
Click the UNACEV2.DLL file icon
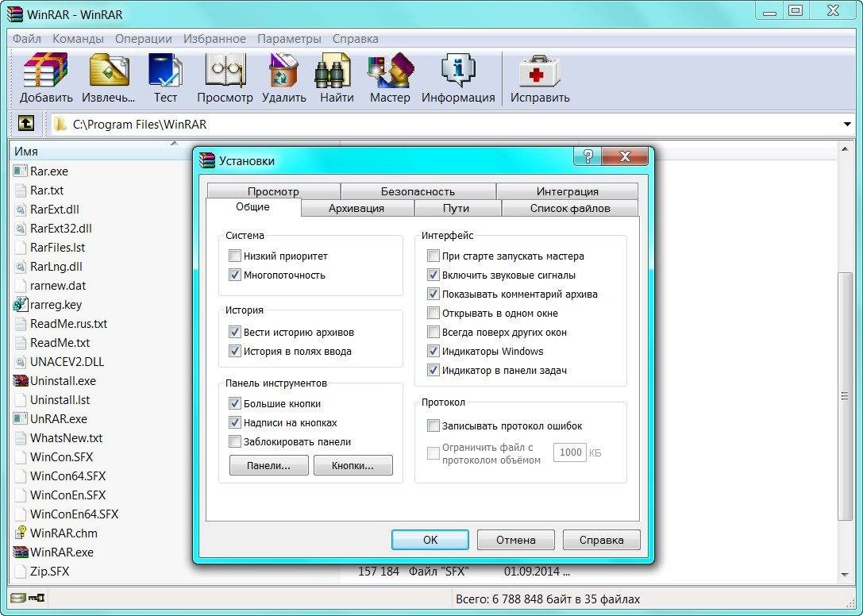click(21, 362)
